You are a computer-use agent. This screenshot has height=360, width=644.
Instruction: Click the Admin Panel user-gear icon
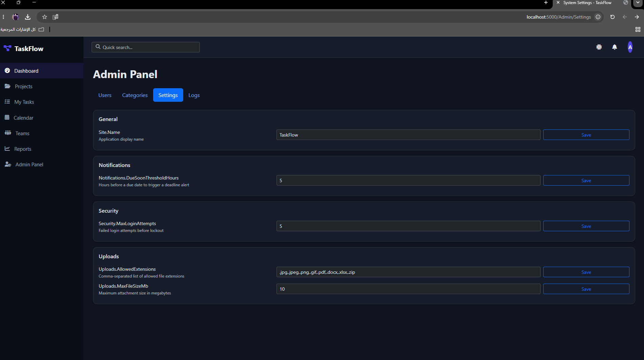click(x=8, y=164)
